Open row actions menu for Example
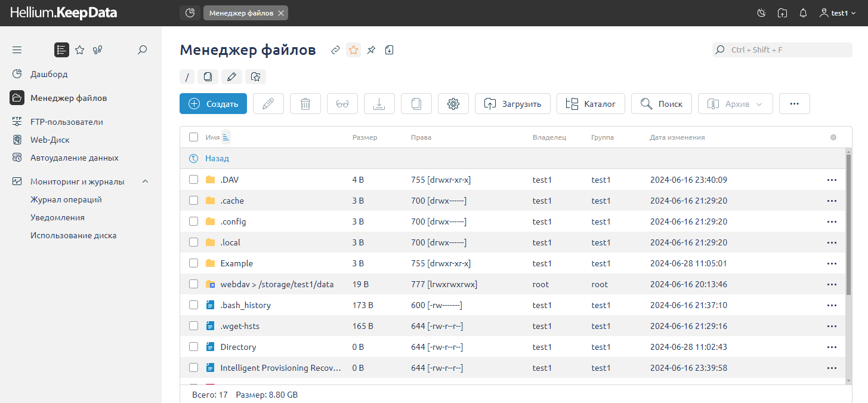The height and width of the screenshot is (403, 868). (832, 263)
